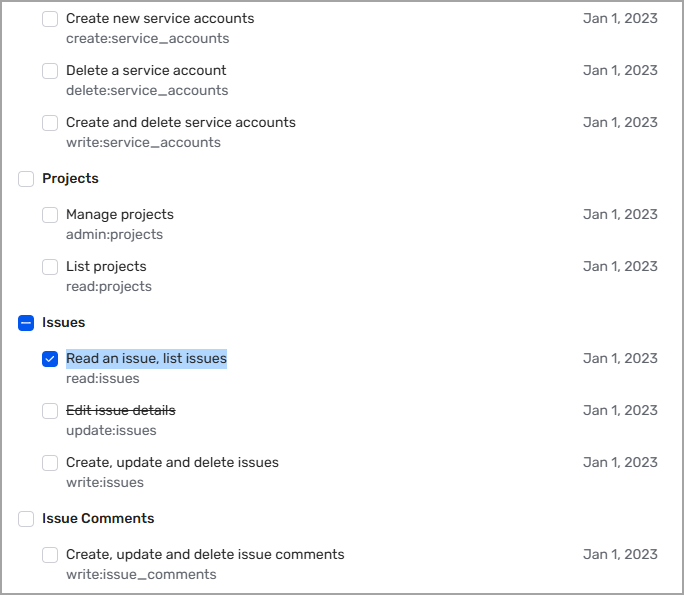Image resolution: width=684 pixels, height=595 pixels.
Task: Tick Create and delete service accounts checkbox
Action: click(x=50, y=123)
